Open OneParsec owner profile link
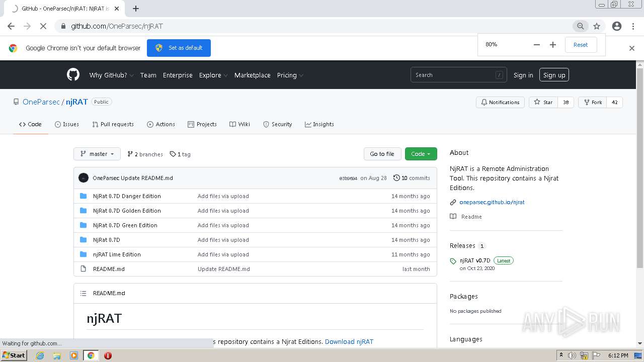This screenshot has height=362, width=644. point(41,102)
